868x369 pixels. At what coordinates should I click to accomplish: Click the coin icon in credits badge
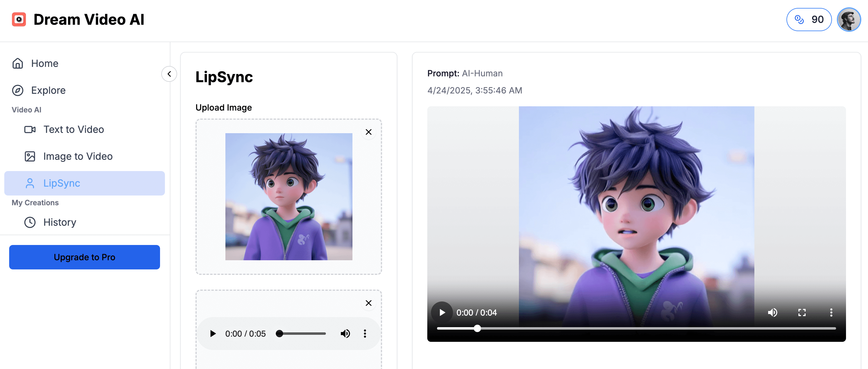click(x=799, y=20)
